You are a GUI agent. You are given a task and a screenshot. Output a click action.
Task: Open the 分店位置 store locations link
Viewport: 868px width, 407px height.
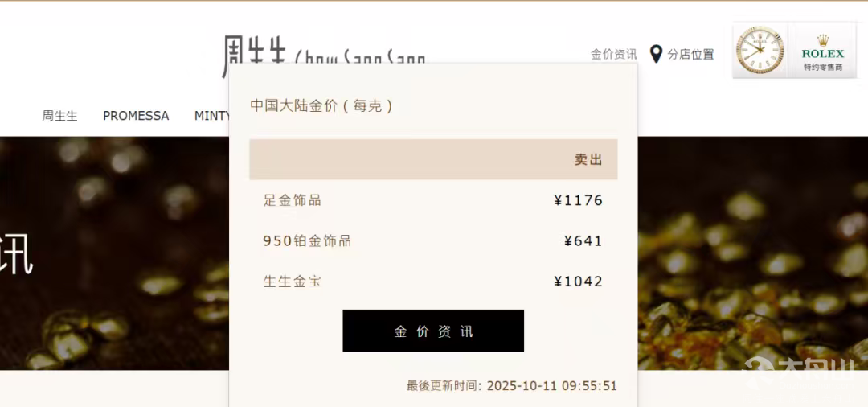(x=690, y=54)
